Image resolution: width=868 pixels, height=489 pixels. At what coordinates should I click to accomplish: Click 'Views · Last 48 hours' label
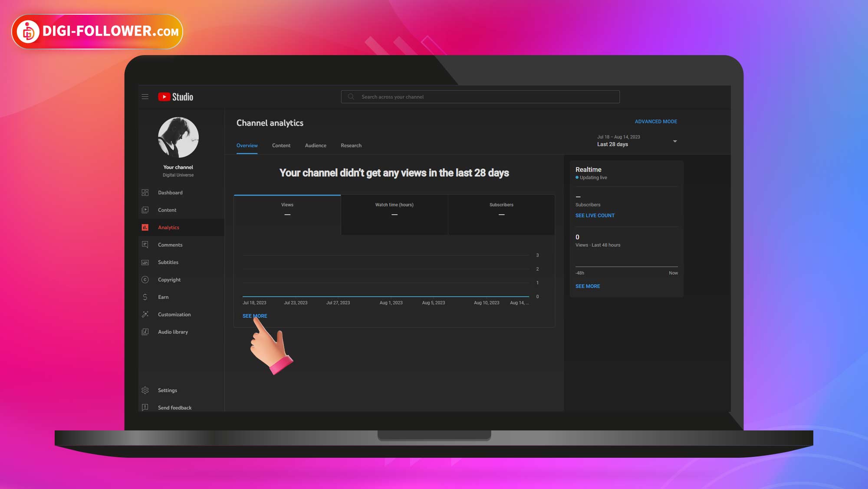[598, 246]
